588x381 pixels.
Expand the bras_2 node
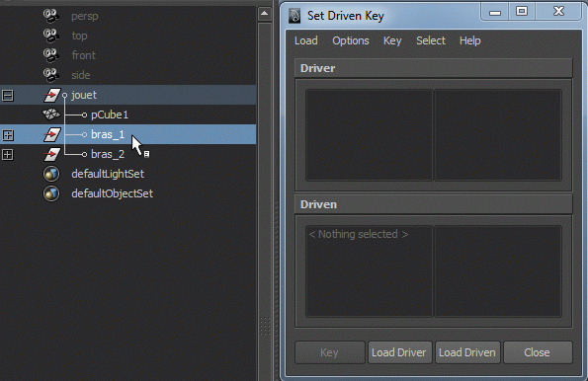(8, 154)
